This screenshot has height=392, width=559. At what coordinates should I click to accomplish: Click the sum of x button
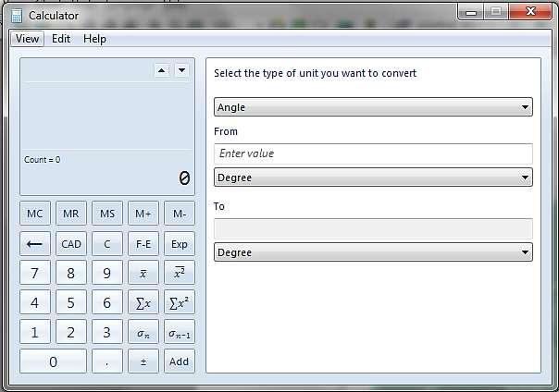(x=143, y=302)
